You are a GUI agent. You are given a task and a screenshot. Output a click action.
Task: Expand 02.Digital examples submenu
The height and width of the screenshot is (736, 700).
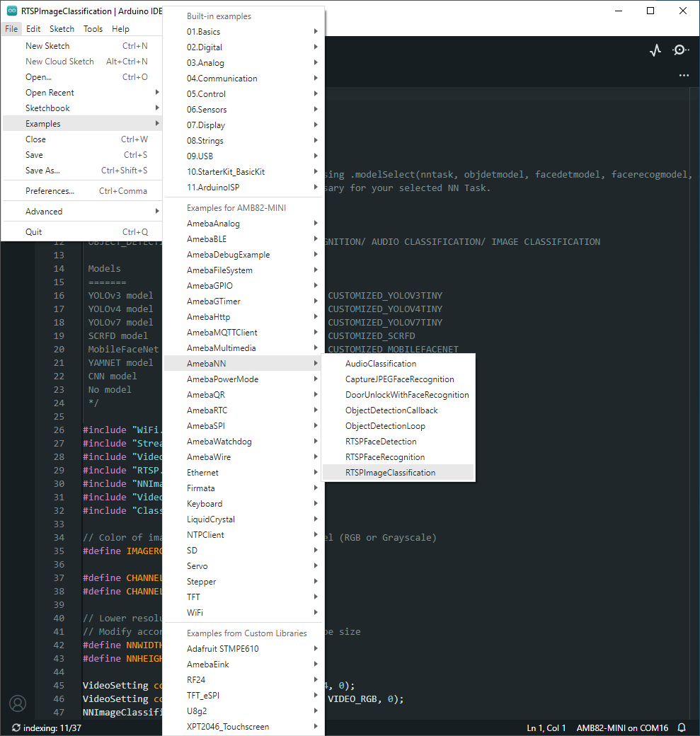click(243, 47)
